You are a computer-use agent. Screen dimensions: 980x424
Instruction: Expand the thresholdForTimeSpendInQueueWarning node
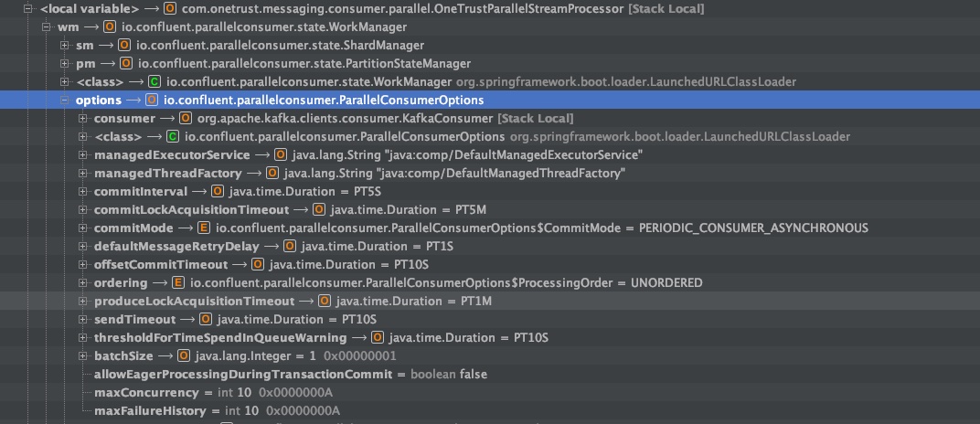tap(82, 338)
